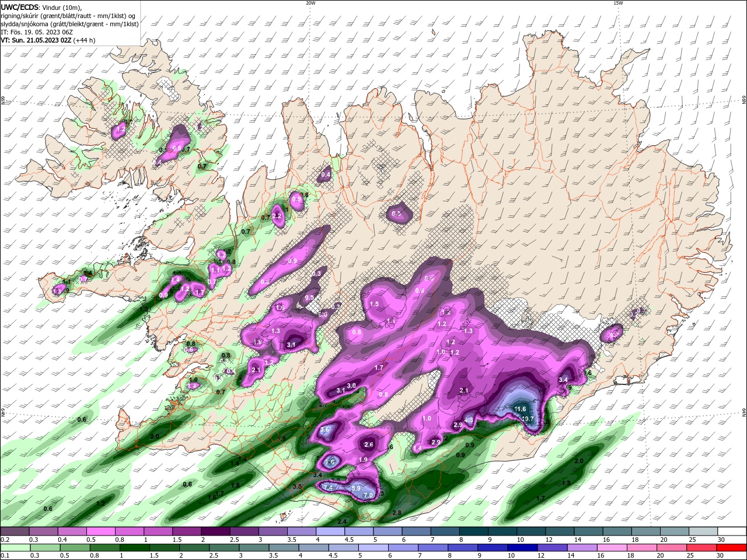Select the "2.4" value at the map bottom
The image size is (747, 560).
(342, 521)
